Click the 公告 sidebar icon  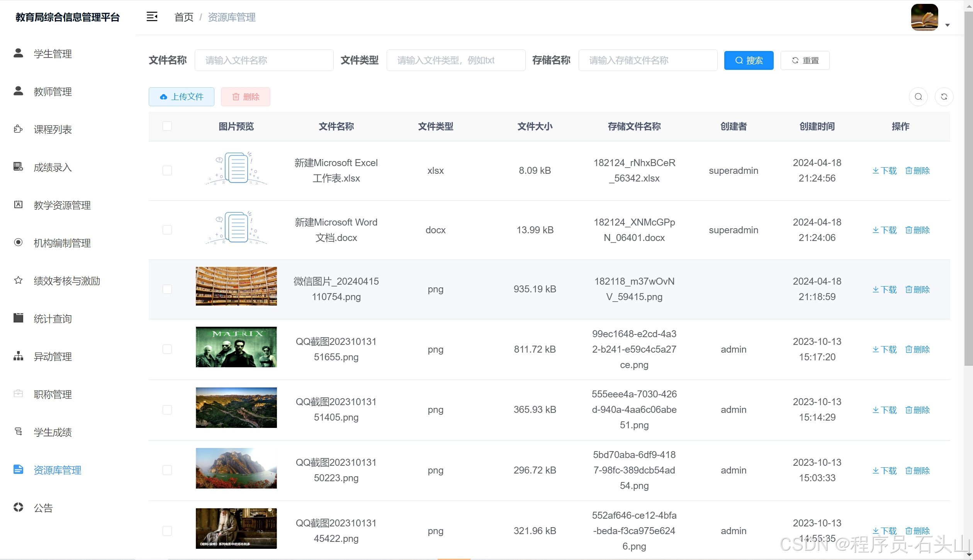[18, 507]
